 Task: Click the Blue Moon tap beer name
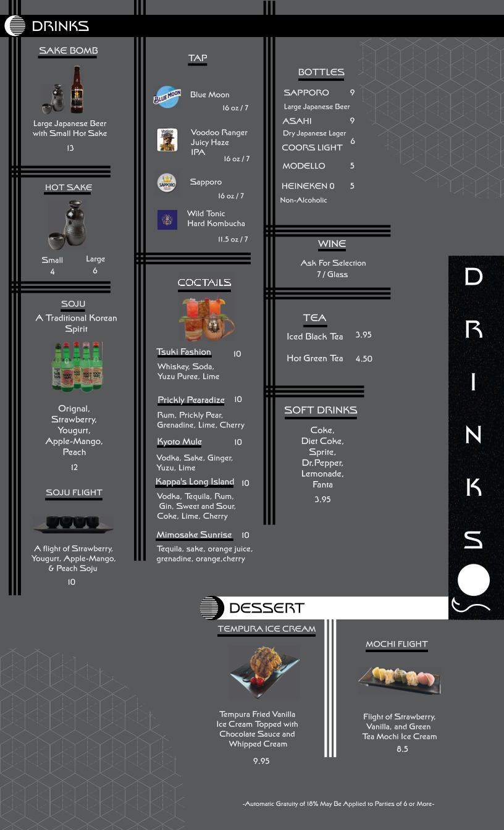[x=209, y=94]
